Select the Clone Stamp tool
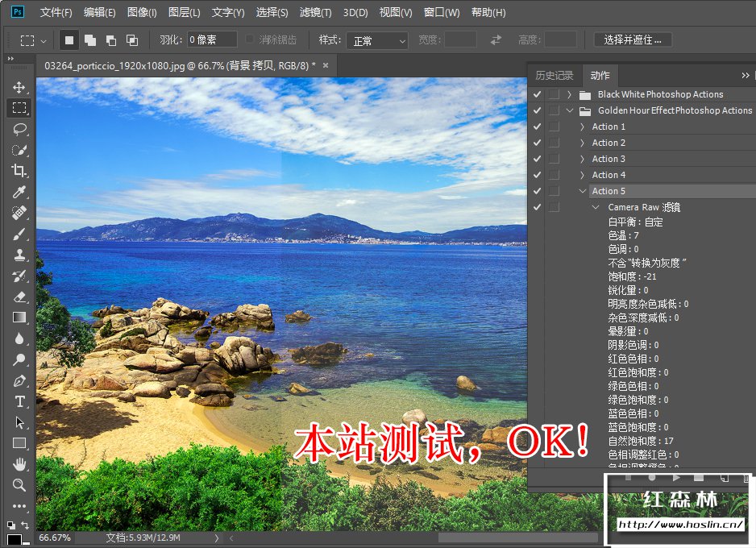 (x=19, y=255)
